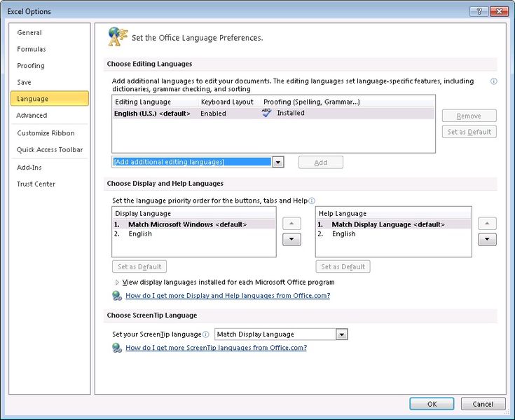
Task: Move help language up with arrow button
Action: 487,224
